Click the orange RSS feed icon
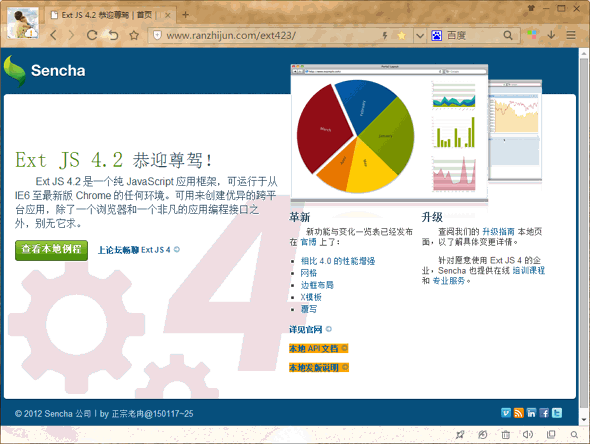 pos(519,413)
